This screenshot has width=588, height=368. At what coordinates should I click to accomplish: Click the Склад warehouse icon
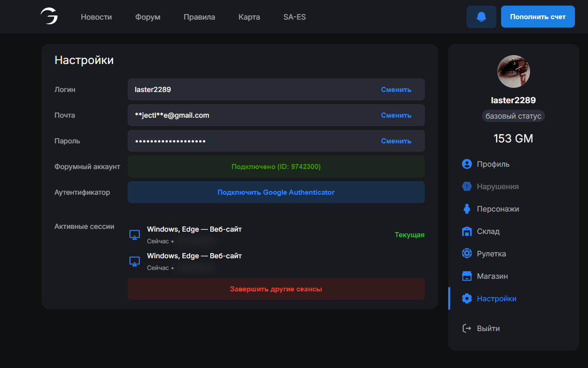pos(466,231)
